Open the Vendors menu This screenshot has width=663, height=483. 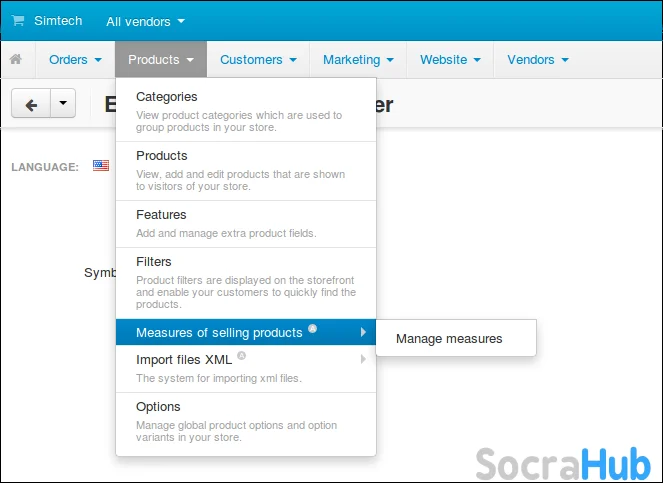point(537,60)
